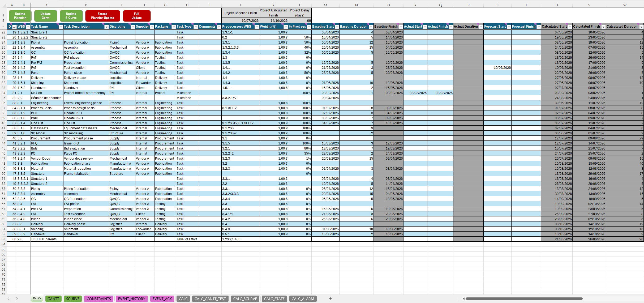The height and width of the screenshot is (303, 644).
Task: Click the Update S-Curve button
Action: (x=71, y=16)
